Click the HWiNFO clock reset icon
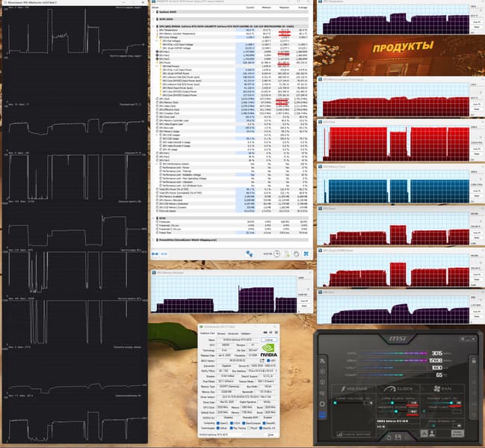This screenshot has width=485, height=448. 277,254
